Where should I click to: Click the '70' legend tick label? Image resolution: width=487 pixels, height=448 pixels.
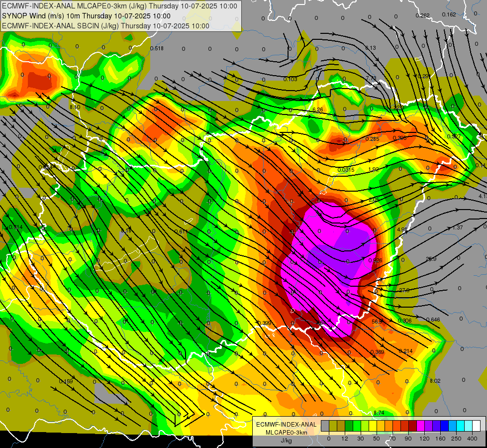point(392,439)
